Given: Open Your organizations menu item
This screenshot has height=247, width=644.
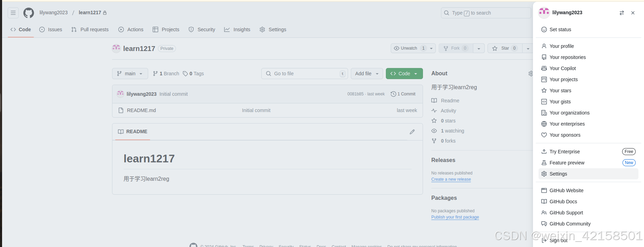Looking at the screenshot, I should [x=588, y=113].
